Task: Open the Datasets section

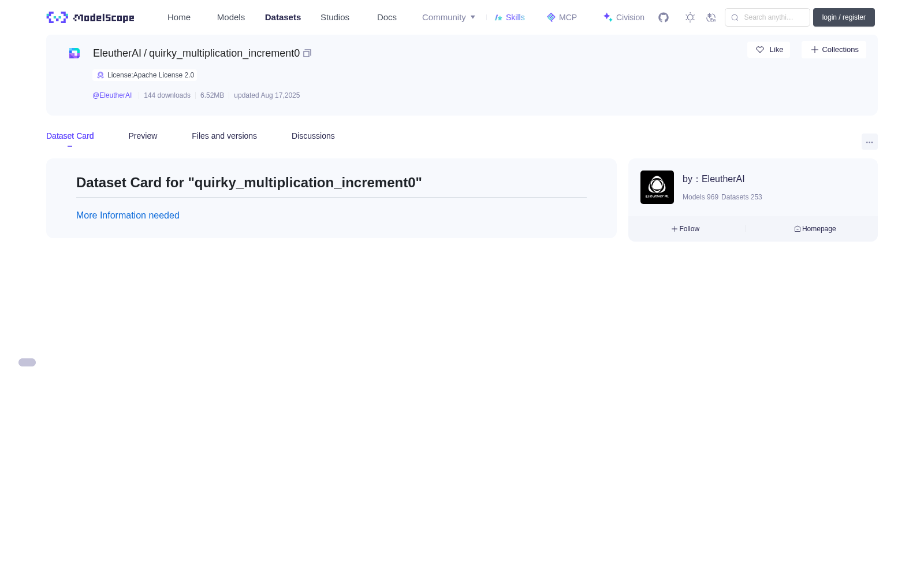Action: [x=283, y=17]
